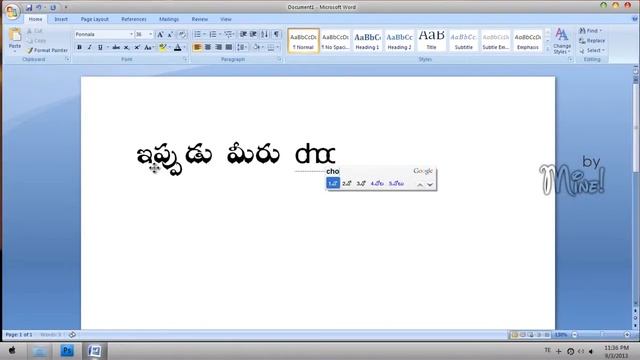The image size is (640, 360).
Task: Click the Clear Formatting icon
Action: [x=182, y=34]
